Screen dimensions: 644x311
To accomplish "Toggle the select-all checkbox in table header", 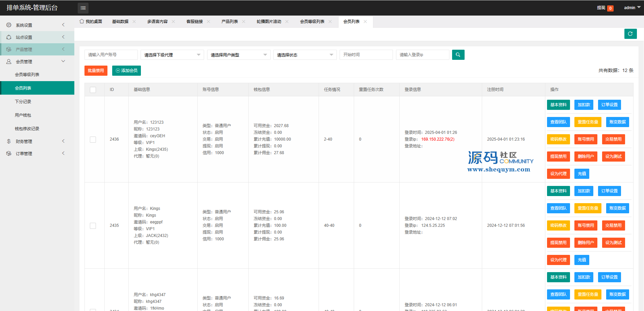I will coord(93,90).
